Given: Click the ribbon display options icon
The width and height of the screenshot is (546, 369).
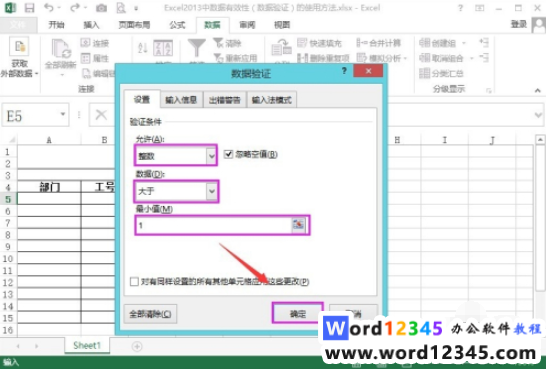Looking at the screenshot, I should click(480, 8).
